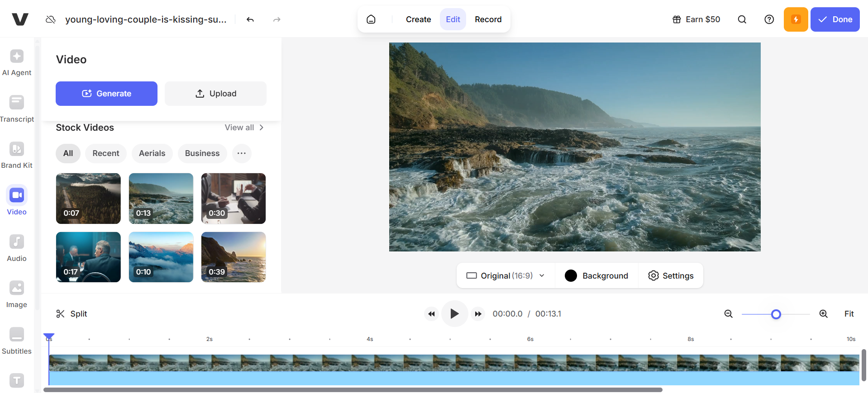Select the Recent stock filter
This screenshot has height=393, width=868.
106,153
